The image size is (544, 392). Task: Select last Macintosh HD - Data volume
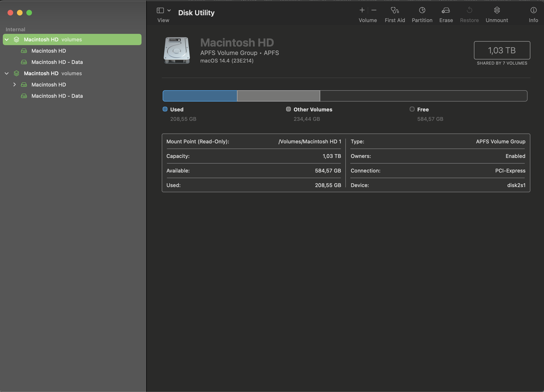57,96
